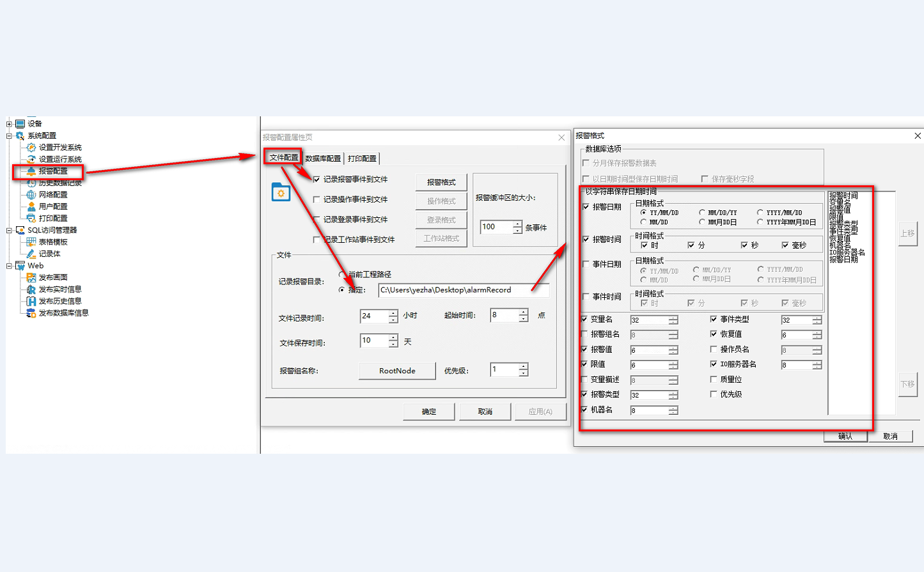
Task: Switch to the 数据库配置 tab
Action: point(323,158)
